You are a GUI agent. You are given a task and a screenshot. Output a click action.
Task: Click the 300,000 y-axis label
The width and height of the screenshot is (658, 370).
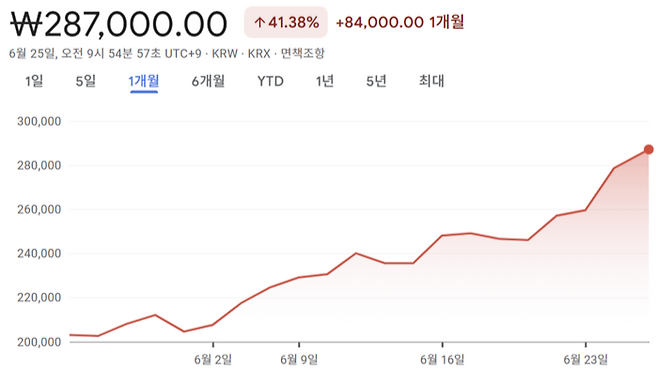point(39,121)
